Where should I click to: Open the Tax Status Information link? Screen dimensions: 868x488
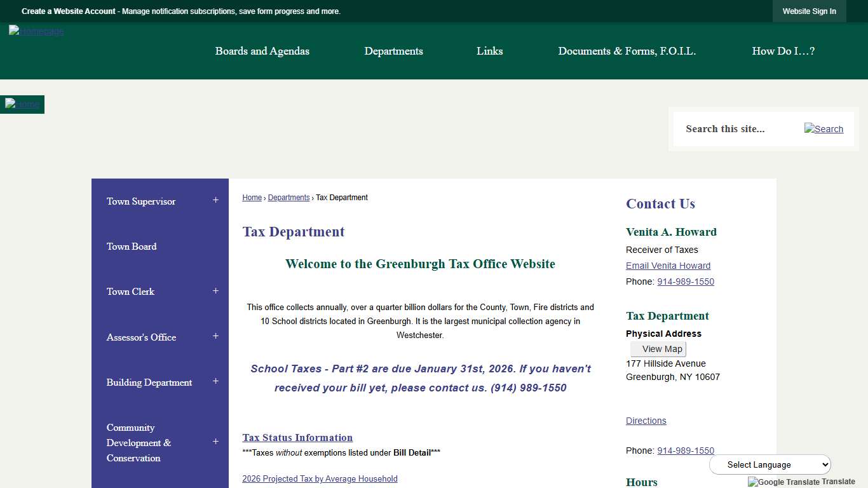pos(297,437)
